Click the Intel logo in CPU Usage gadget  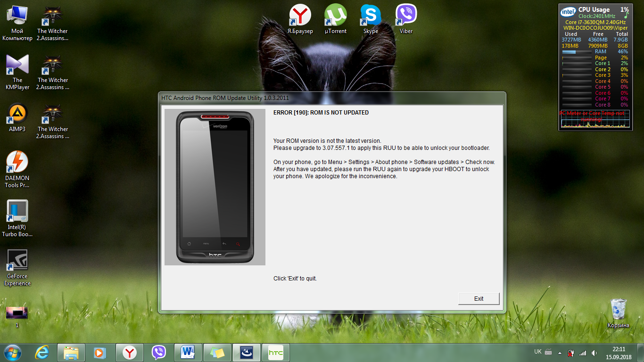568,11
